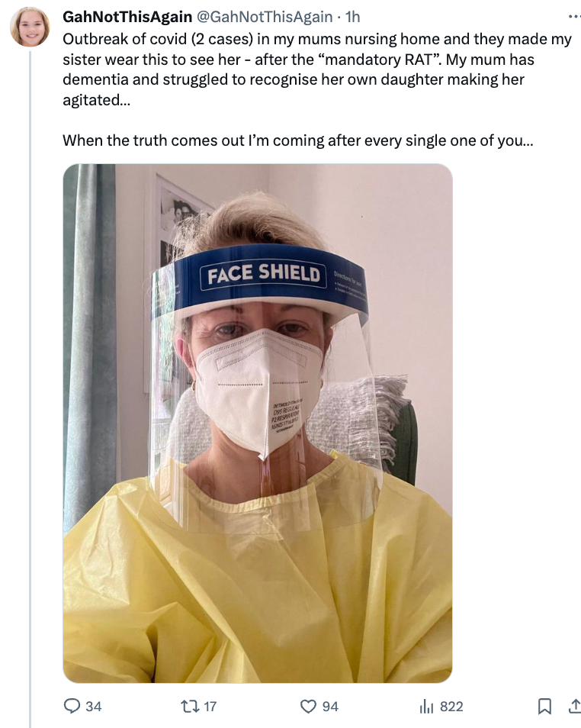Click the 17 reposts count
The image size is (581, 728).
pos(210,707)
